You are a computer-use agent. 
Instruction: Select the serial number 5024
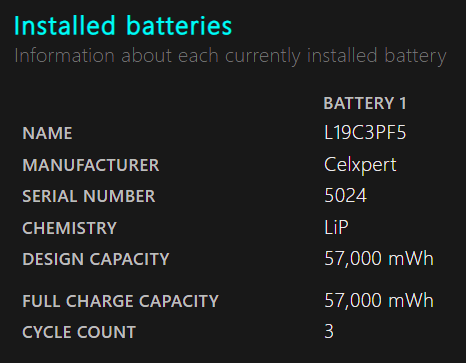pyautogui.click(x=346, y=195)
